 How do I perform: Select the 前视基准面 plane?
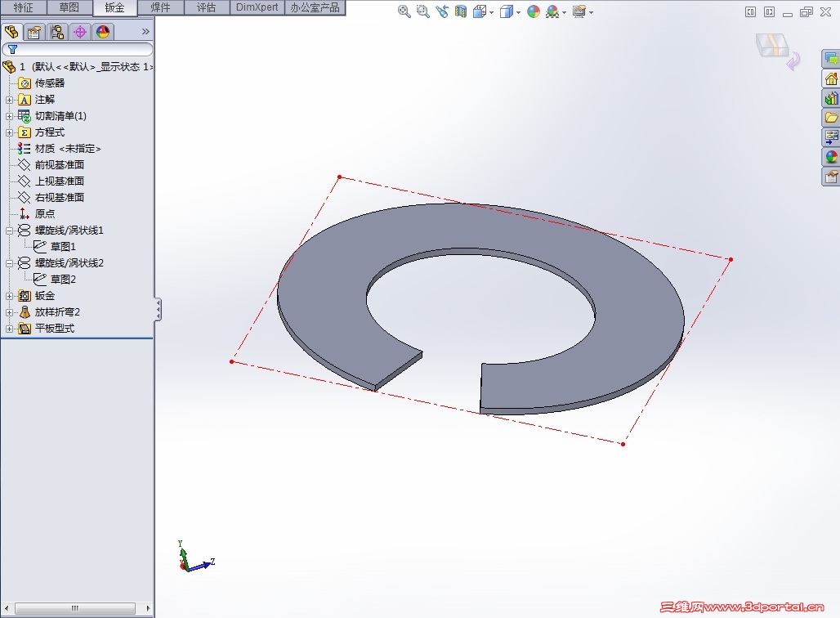[x=60, y=165]
